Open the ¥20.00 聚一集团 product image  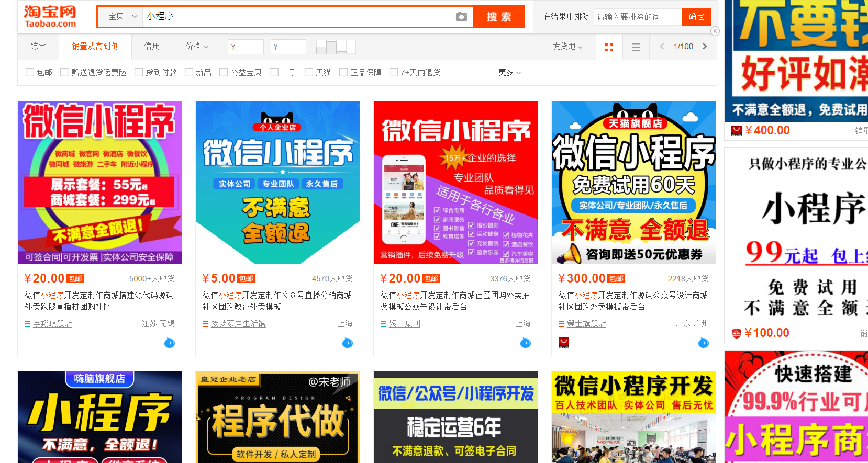(455, 183)
